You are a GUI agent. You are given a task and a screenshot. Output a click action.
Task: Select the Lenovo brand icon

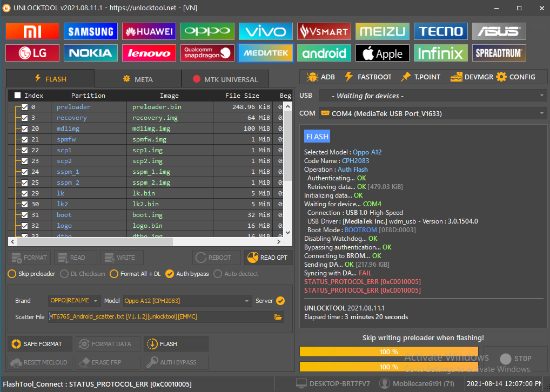(x=149, y=53)
